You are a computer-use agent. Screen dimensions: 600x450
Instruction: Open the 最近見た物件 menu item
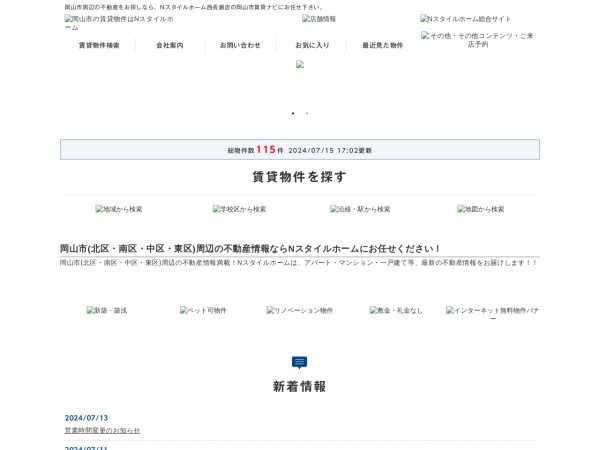[x=382, y=45]
